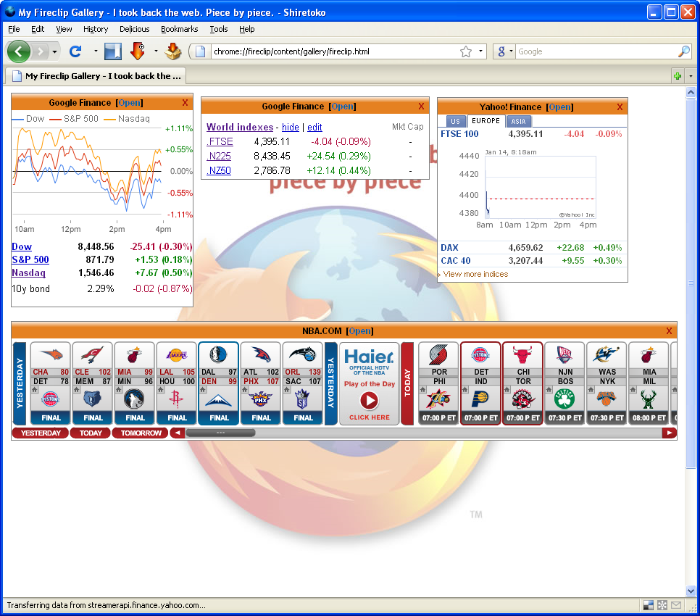This screenshot has width=700, height=616.
Task: Open the dropdown next to the Reload button
Action: click(x=96, y=51)
